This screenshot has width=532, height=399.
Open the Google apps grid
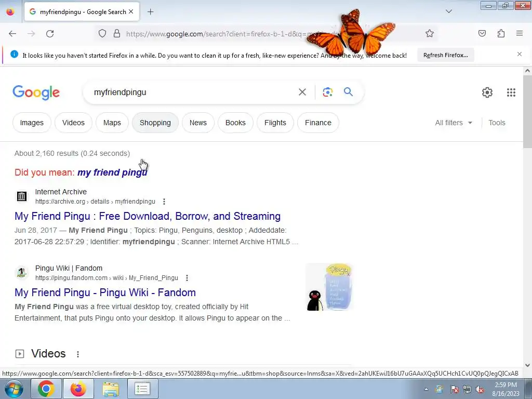(x=511, y=92)
